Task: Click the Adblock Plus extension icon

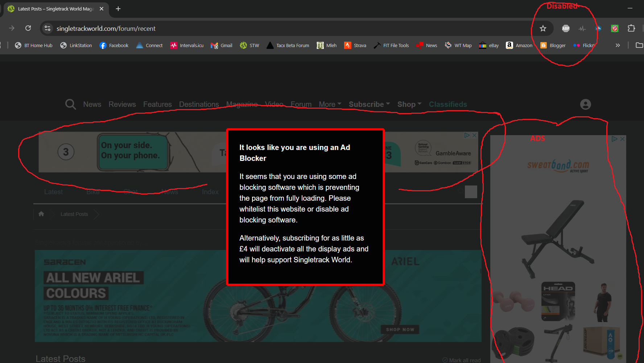Action: (x=566, y=28)
